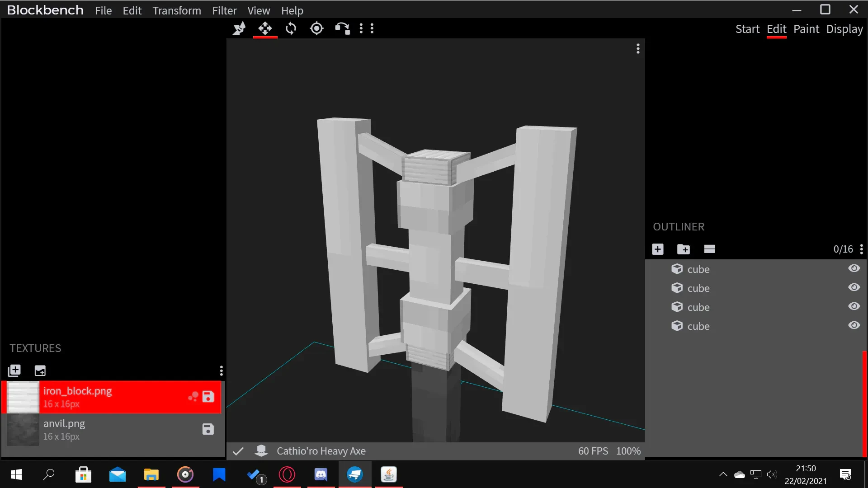The image size is (868, 488).
Task: Click the Add Cube icon in Outliner
Action: tap(658, 249)
